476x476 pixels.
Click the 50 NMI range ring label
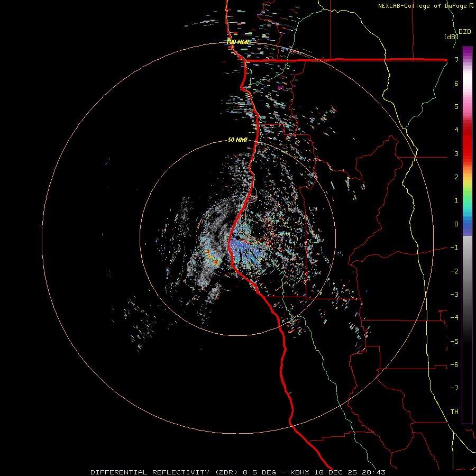(237, 140)
